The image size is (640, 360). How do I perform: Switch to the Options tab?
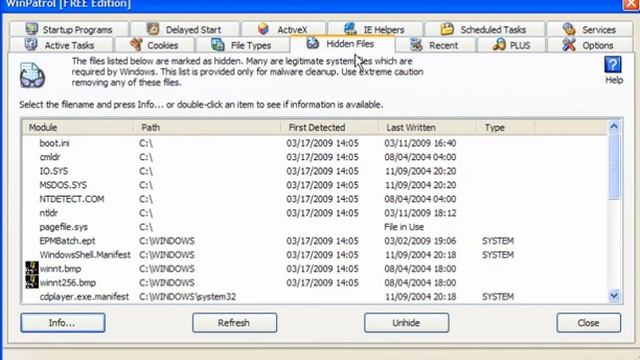pos(591,45)
